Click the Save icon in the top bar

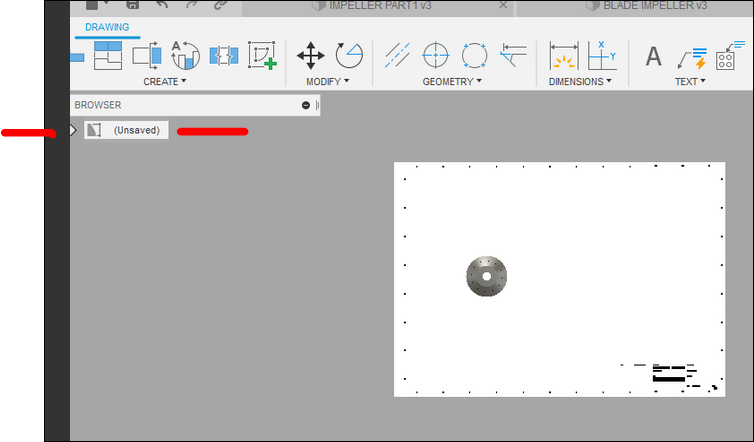click(132, 5)
